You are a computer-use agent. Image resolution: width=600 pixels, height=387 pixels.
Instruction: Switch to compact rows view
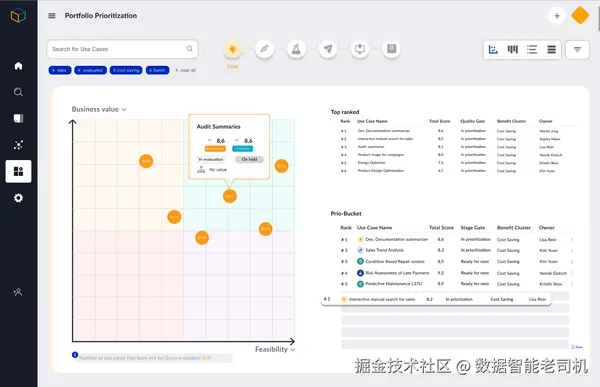551,49
